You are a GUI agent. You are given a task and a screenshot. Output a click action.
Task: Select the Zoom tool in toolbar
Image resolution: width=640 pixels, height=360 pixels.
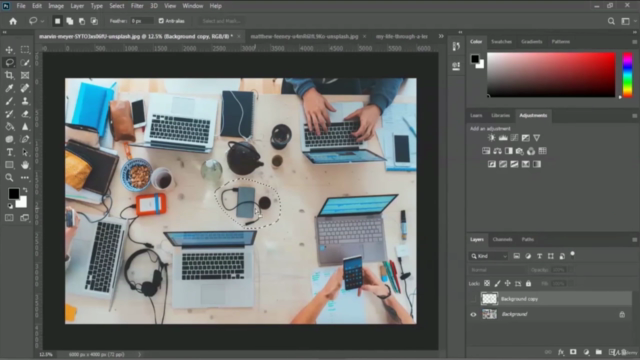[x=9, y=178]
